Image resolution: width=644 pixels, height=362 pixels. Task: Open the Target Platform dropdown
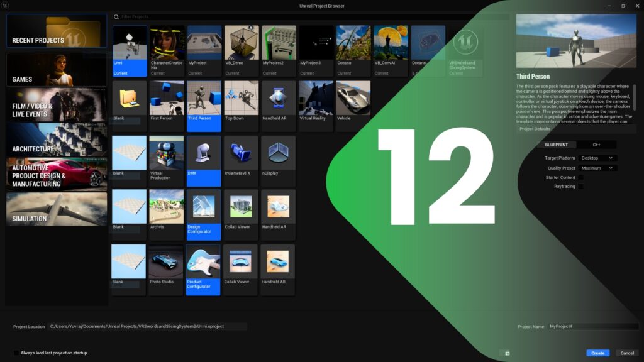point(597,158)
